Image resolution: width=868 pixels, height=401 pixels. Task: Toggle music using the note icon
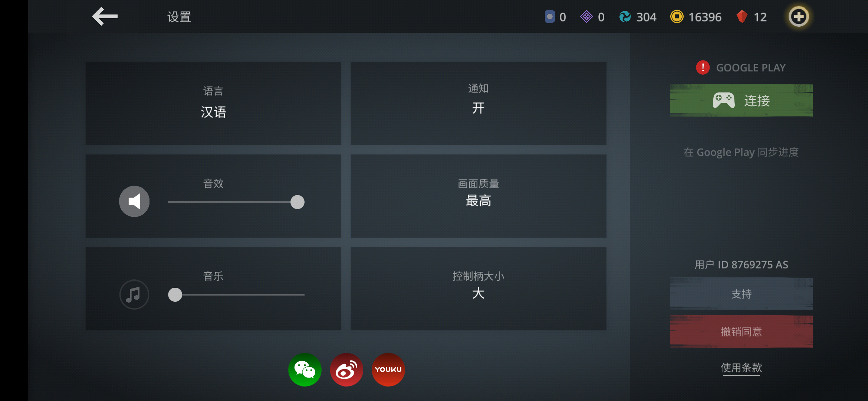tap(134, 294)
